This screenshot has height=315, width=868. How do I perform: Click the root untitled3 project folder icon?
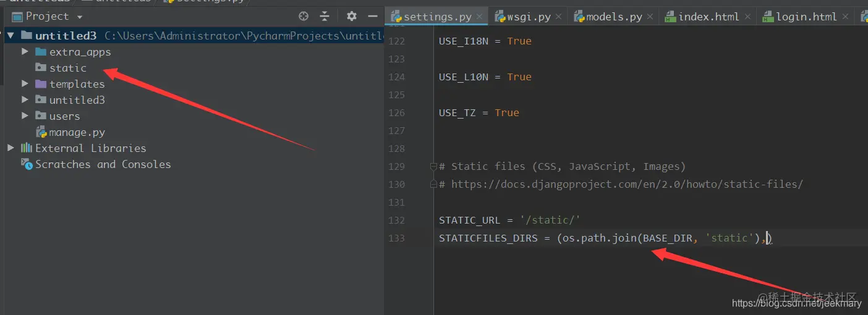click(27, 36)
